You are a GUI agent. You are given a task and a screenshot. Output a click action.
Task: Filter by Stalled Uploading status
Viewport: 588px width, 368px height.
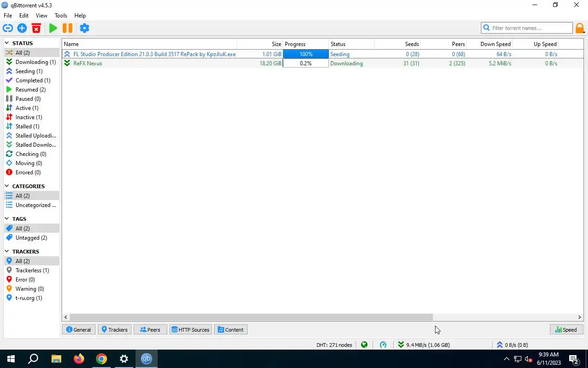[31, 136]
